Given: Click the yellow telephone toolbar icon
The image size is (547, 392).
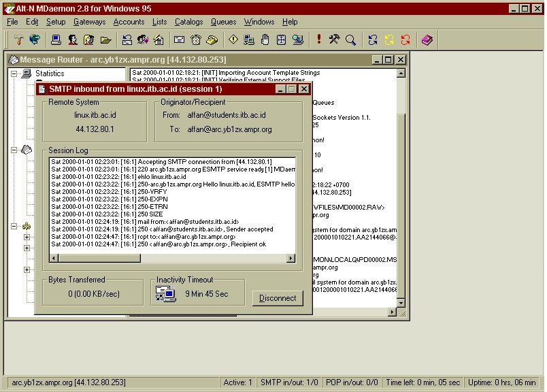Looking at the screenshot, I should [x=213, y=40].
